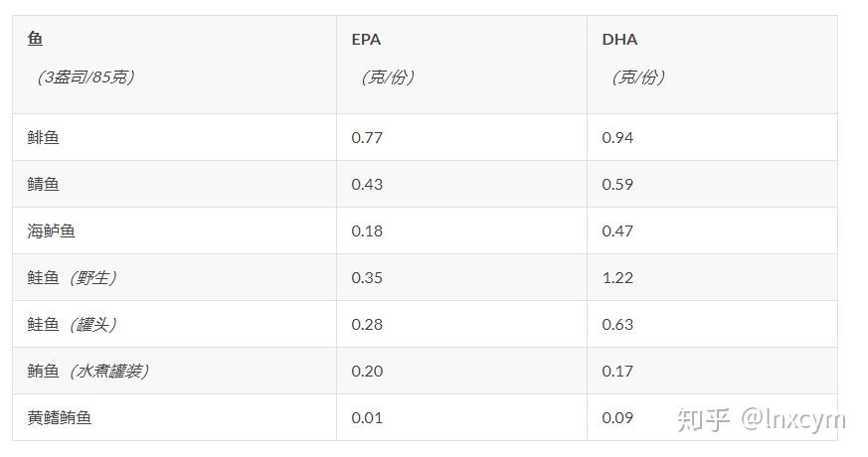Click the EPA value 0.01
This screenshot has width=868, height=457.
pyautogui.click(x=367, y=417)
